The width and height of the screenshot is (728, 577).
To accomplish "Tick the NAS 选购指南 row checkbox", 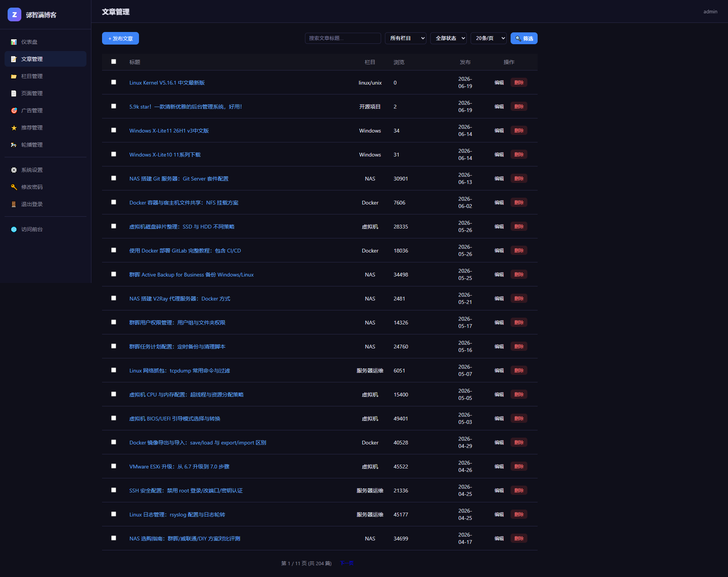I will point(113,538).
